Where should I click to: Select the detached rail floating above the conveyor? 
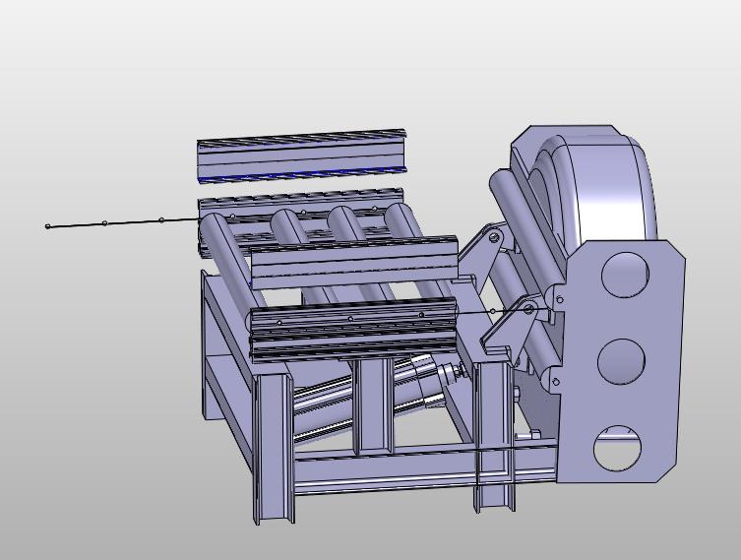click(x=301, y=155)
